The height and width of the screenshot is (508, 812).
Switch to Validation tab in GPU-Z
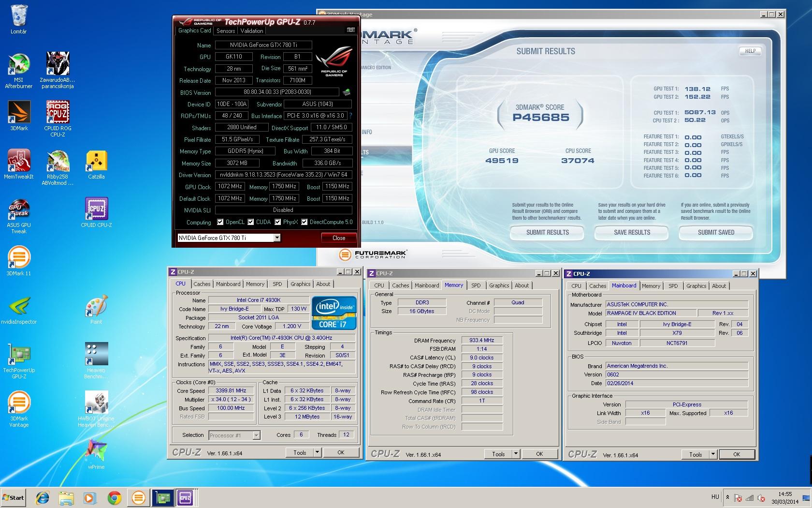pos(252,30)
